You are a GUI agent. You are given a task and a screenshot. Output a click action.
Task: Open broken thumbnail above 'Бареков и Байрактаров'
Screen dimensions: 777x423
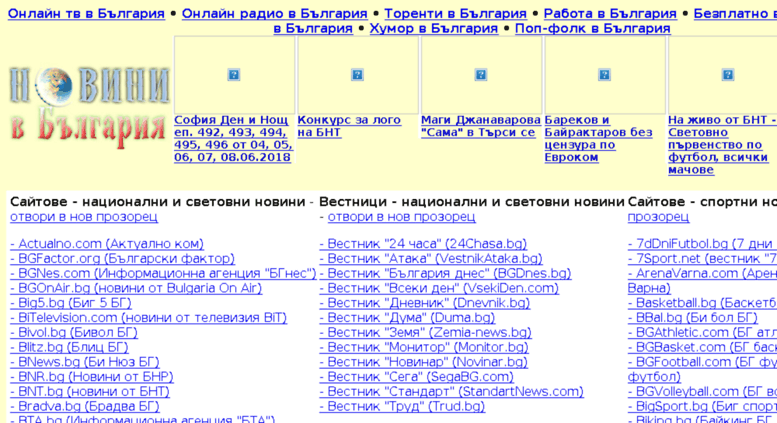coord(605,75)
